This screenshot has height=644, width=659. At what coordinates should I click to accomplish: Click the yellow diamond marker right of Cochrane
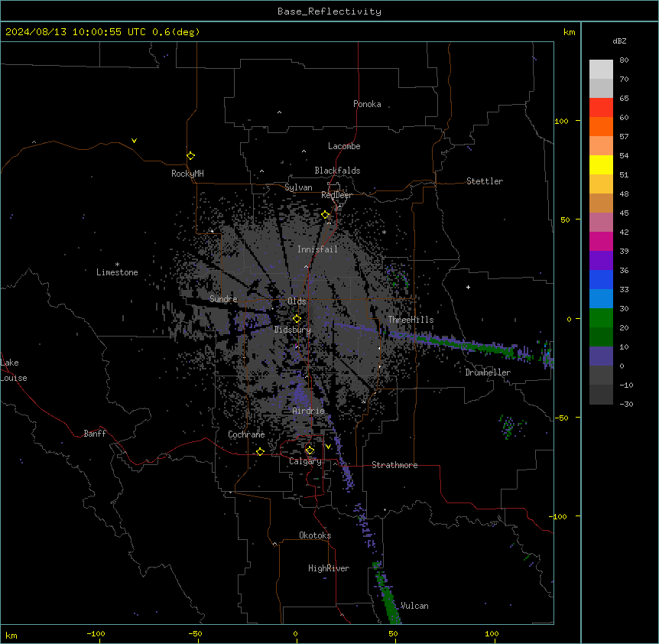(260, 451)
